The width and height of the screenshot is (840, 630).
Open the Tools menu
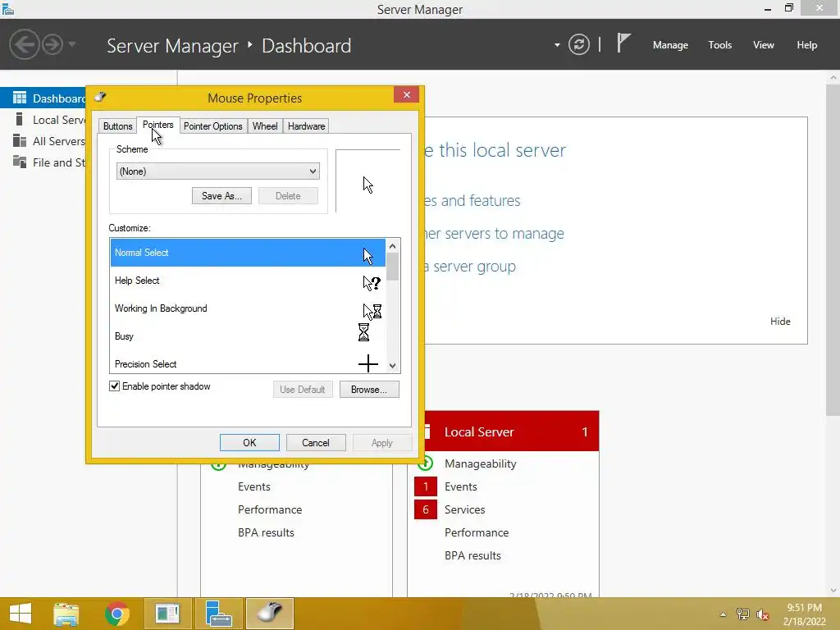720,45
